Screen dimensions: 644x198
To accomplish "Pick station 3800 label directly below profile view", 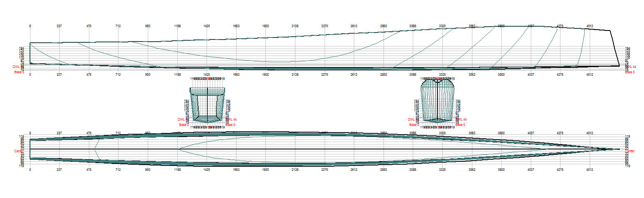I will tap(501, 75).
